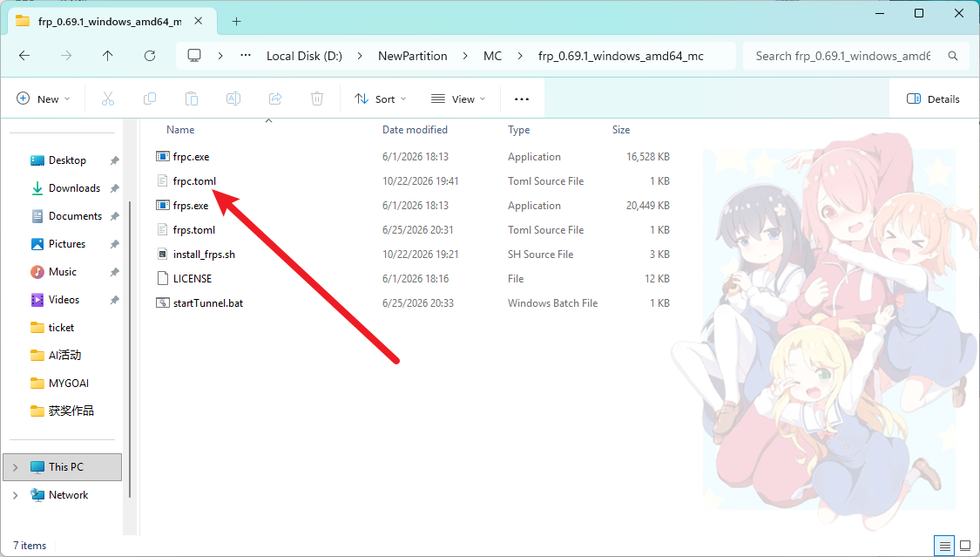Open the See more ellipsis menu

point(521,98)
